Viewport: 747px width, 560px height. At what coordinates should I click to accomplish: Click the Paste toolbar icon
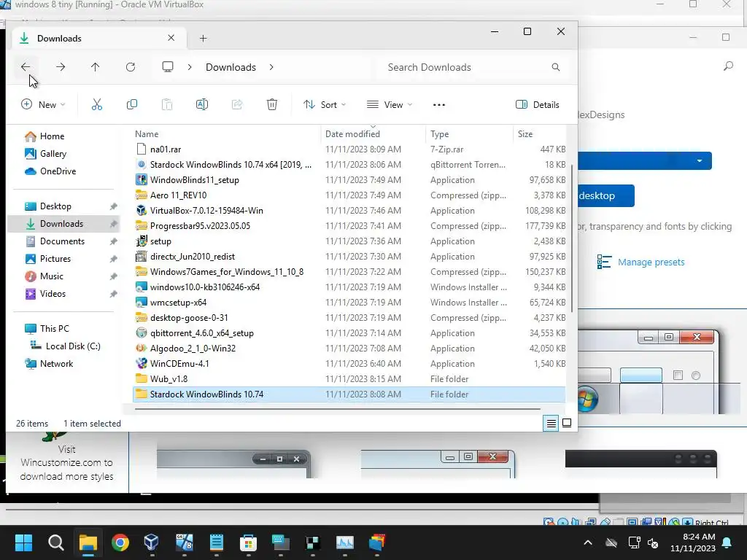167,105
